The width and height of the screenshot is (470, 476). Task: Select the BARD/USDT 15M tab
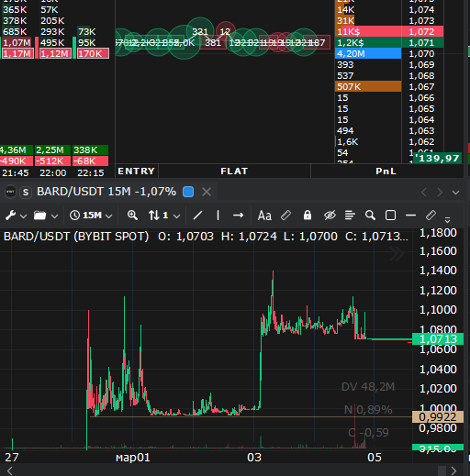pos(106,192)
